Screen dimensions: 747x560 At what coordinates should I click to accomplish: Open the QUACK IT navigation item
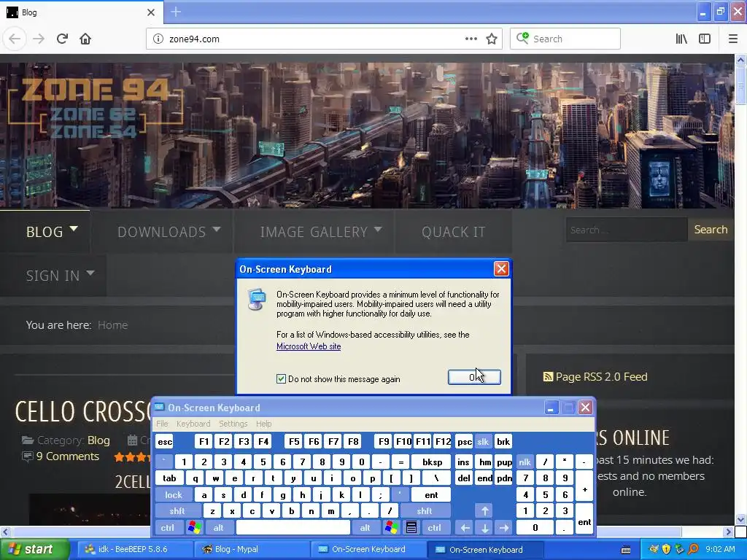(x=453, y=232)
